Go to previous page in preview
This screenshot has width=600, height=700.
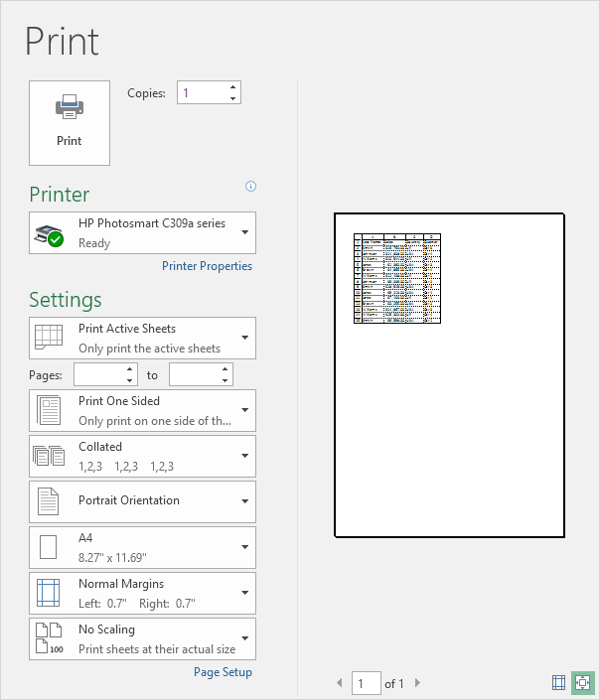[340, 682]
